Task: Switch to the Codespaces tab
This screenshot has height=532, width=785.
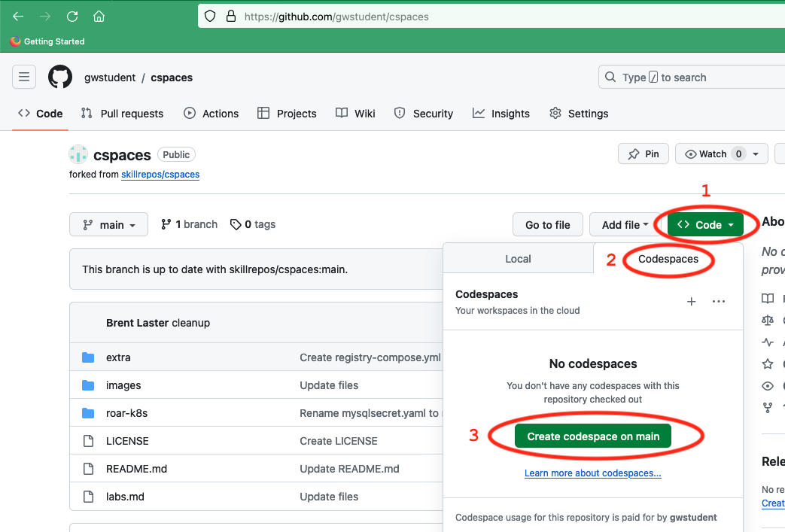Action: coord(668,259)
